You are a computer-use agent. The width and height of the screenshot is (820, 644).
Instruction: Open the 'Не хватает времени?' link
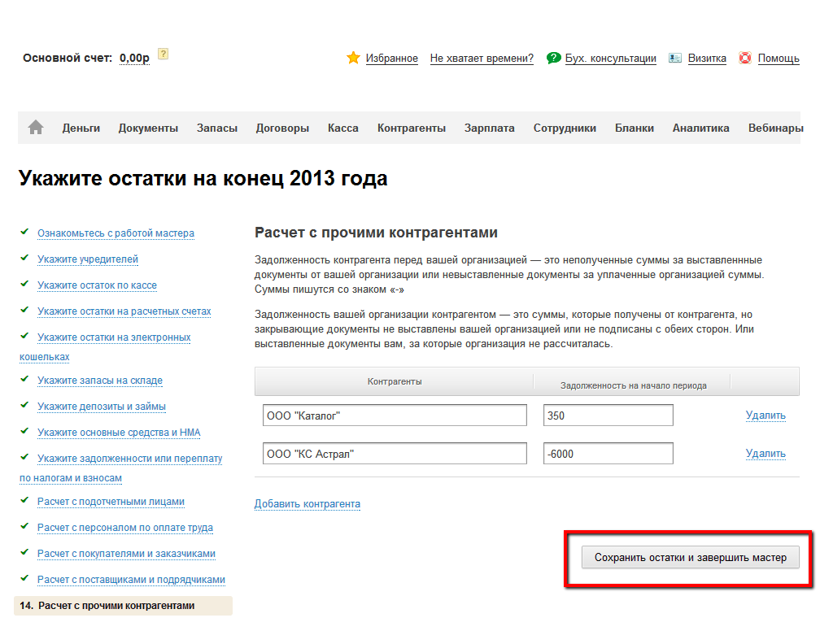(x=482, y=59)
